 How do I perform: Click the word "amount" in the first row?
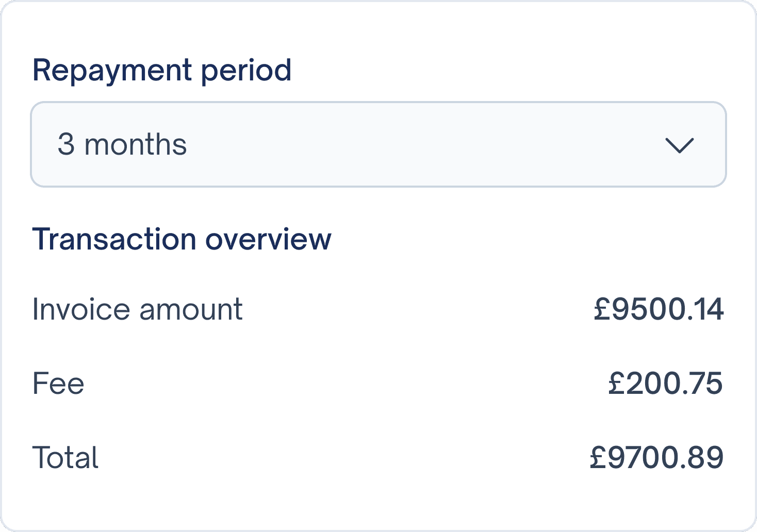coord(191,309)
